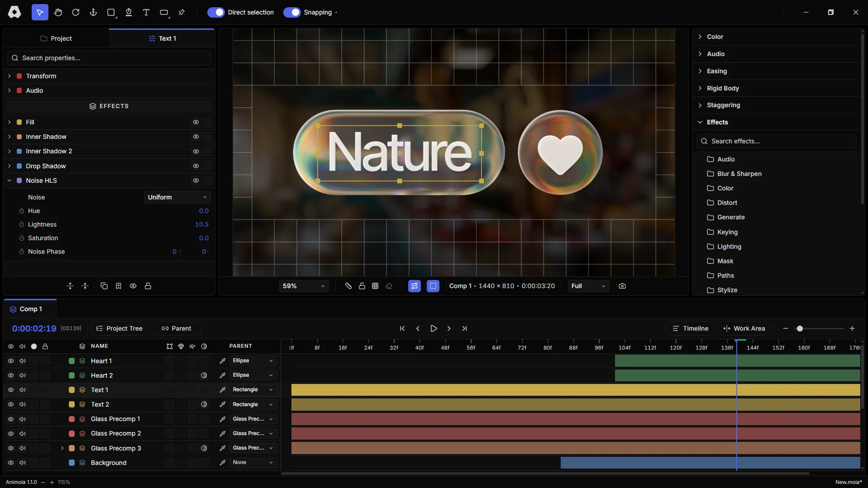Open the Stylize effects folder
Image resolution: width=868 pixels, height=488 pixels.
pyautogui.click(x=722, y=290)
